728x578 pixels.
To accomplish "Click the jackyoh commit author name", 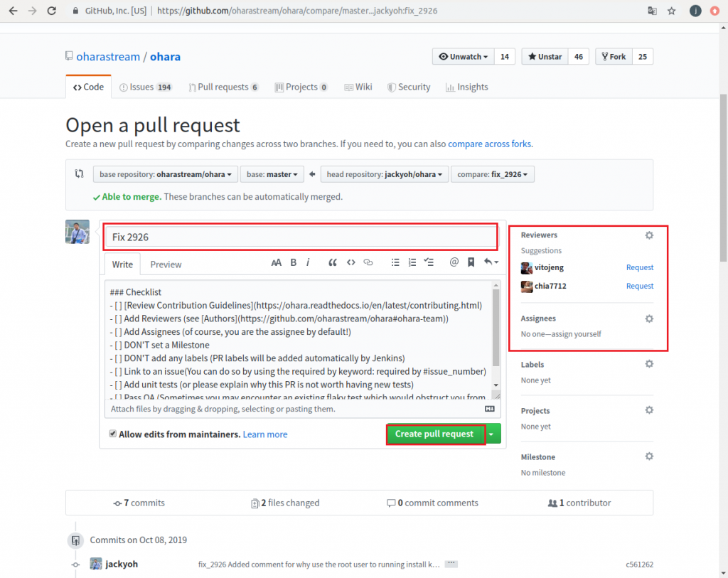I will pos(122,564).
